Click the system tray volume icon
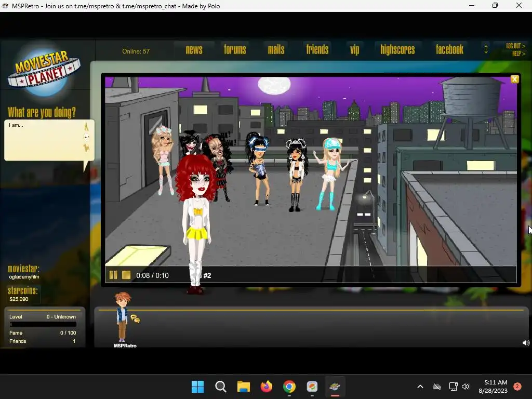 tap(465, 387)
